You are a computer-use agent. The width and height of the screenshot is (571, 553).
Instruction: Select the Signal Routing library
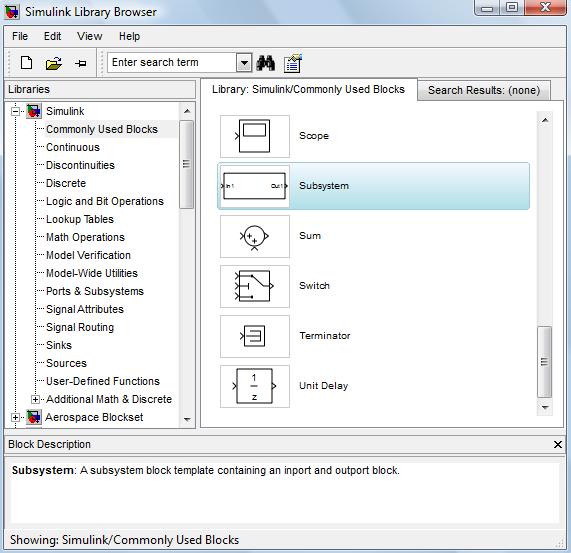80,327
